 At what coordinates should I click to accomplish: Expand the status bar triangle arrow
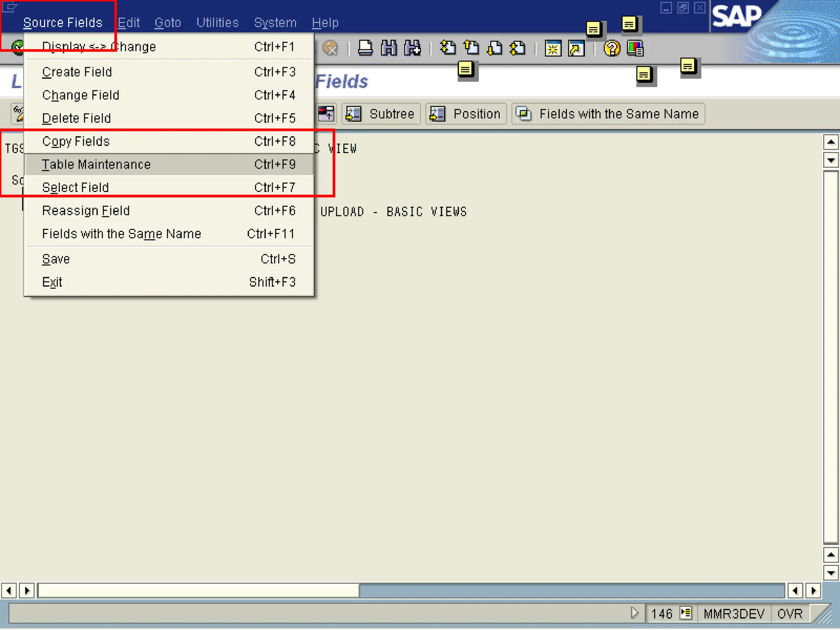click(634, 613)
